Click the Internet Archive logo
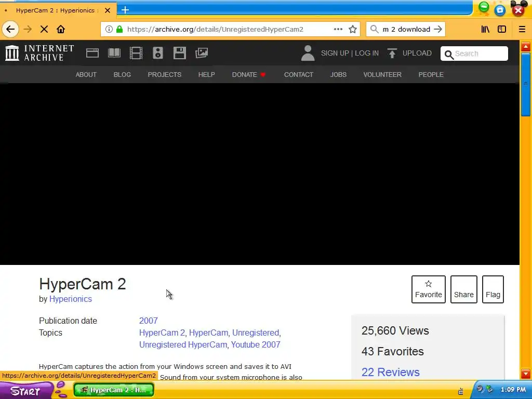 pyautogui.click(x=39, y=53)
